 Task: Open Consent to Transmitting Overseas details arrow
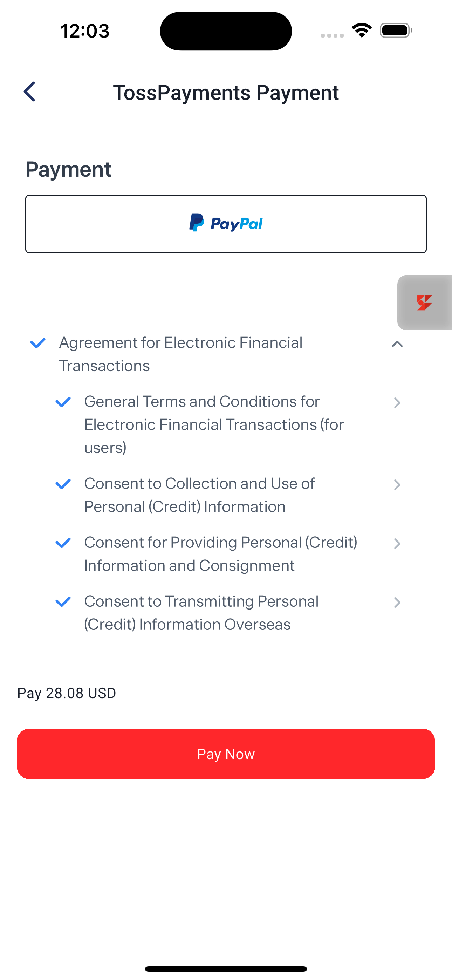point(397,603)
